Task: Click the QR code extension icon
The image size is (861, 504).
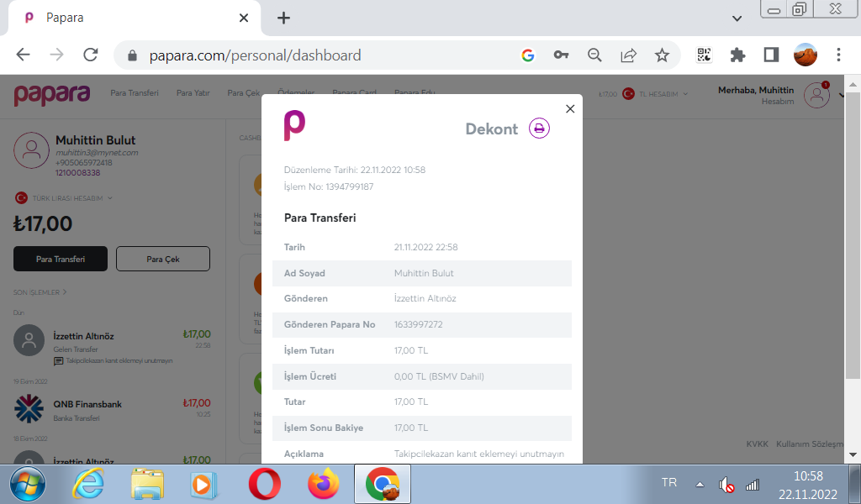Action: 705,55
